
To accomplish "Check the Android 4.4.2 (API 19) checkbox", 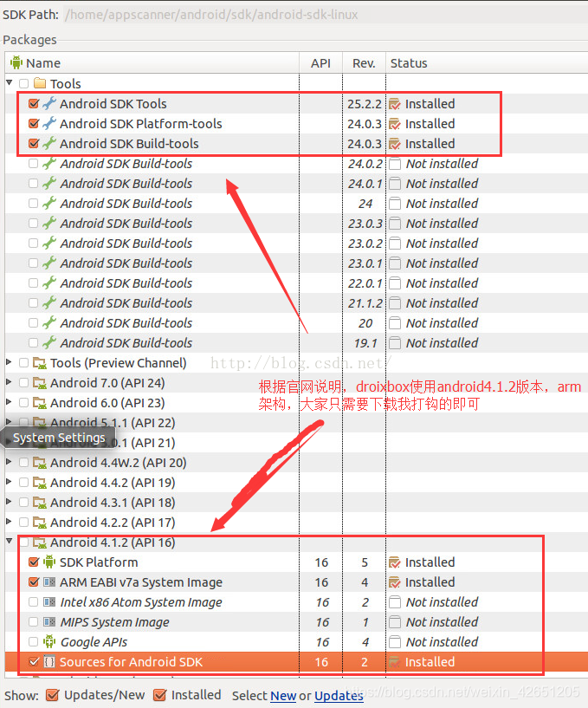I will coord(24,483).
